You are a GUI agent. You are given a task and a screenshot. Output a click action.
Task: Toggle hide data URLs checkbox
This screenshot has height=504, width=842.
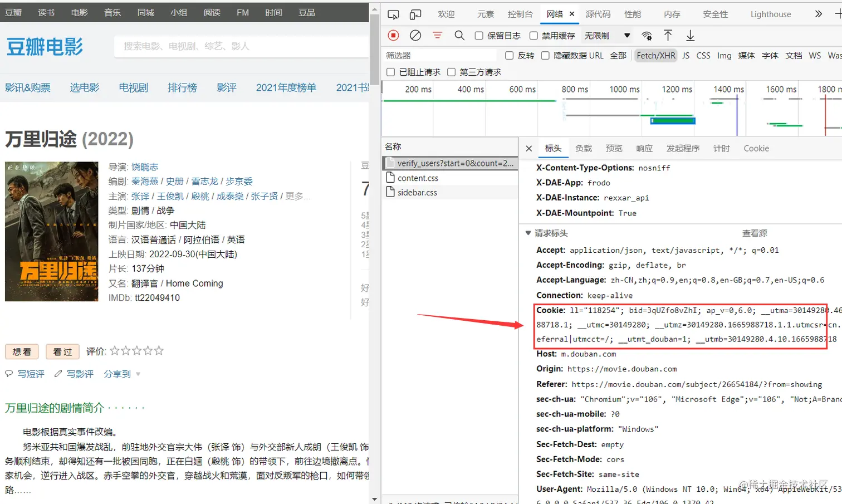(x=545, y=56)
